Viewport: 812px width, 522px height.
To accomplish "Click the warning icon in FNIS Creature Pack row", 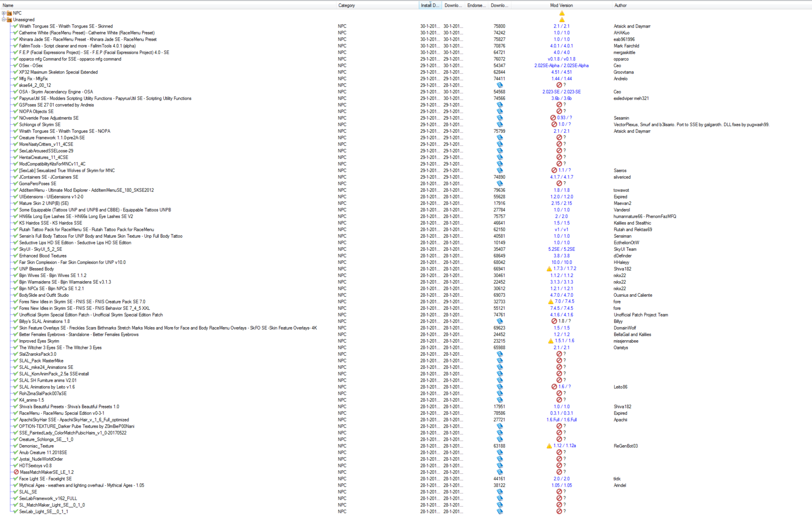I will [x=550, y=302].
